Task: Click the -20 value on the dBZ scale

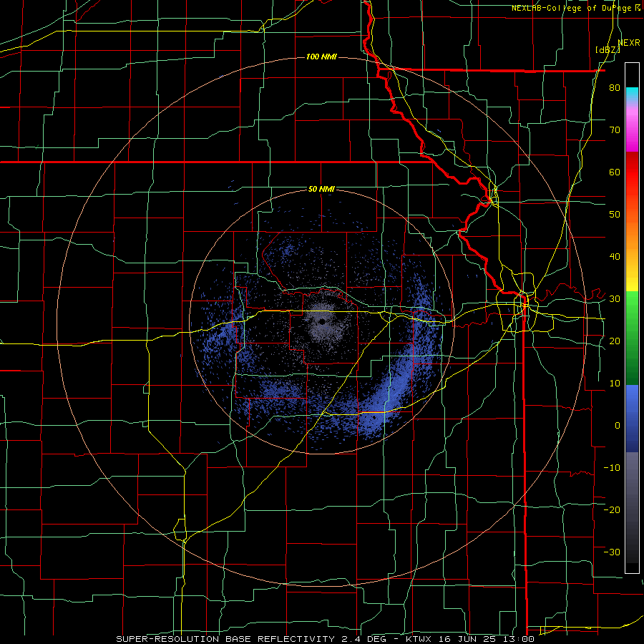Action: tap(612, 509)
